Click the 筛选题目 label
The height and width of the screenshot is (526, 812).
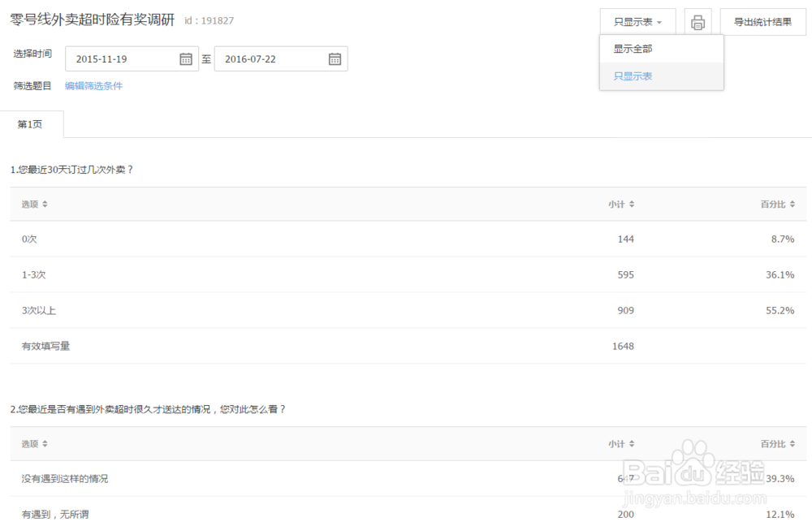point(32,86)
